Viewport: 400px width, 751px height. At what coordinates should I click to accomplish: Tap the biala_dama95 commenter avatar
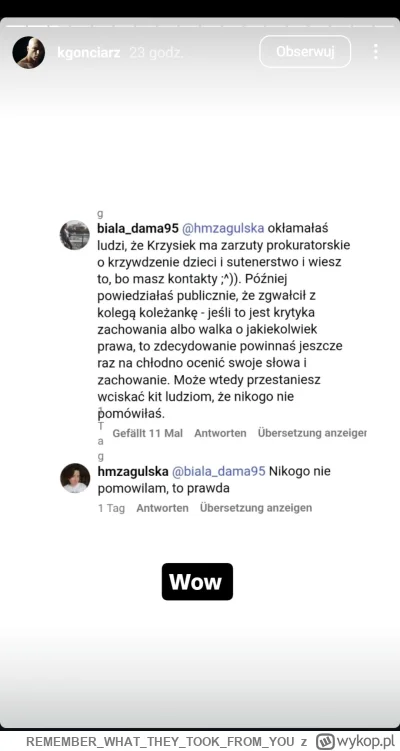pyautogui.click(x=75, y=235)
